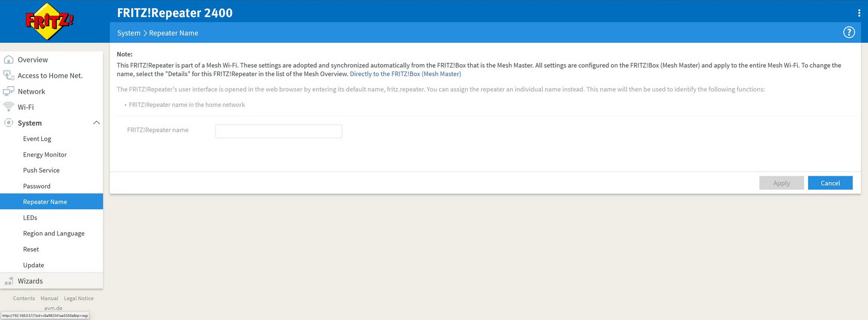Click the FRITZ!Repeater name field label
This screenshot has width=868, height=320.
[x=158, y=130]
